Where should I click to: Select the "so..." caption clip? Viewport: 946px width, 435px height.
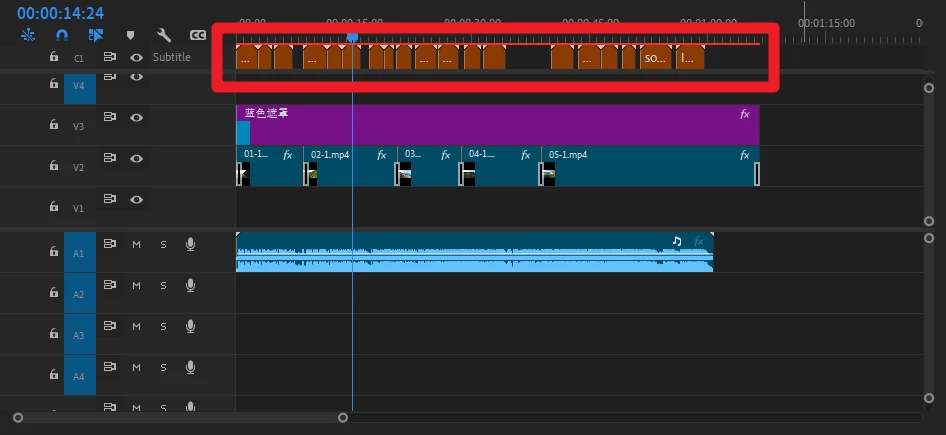click(656, 57)
